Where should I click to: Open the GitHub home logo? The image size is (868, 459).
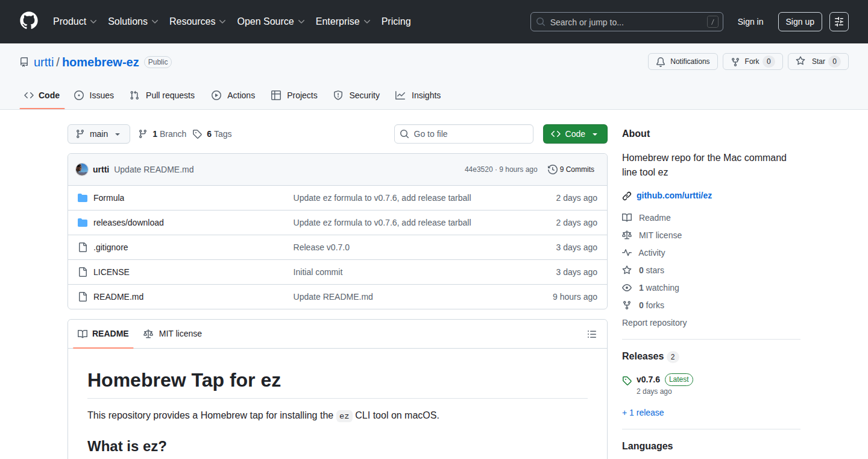[x=29, y=21]
